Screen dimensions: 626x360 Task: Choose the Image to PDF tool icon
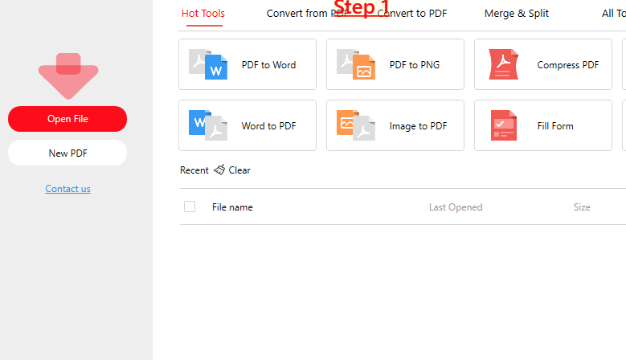[356, 125]
